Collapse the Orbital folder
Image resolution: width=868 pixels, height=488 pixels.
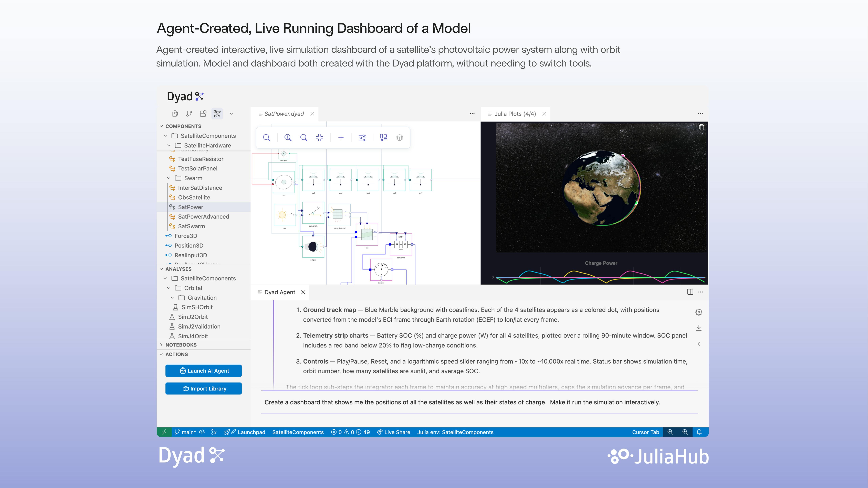pos(169,288)
